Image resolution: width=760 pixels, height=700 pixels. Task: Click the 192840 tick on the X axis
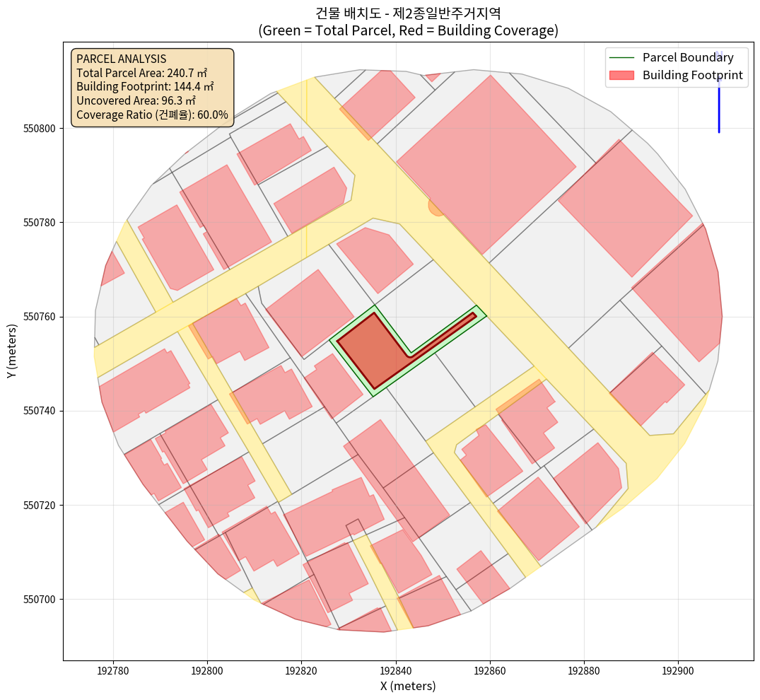pos(395,669)
